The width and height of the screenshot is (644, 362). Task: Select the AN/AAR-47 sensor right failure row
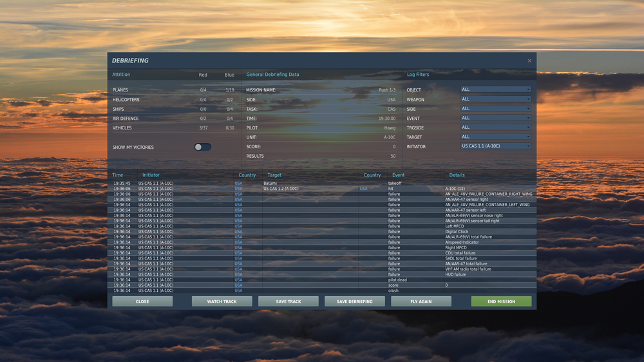tap(323, 199)
